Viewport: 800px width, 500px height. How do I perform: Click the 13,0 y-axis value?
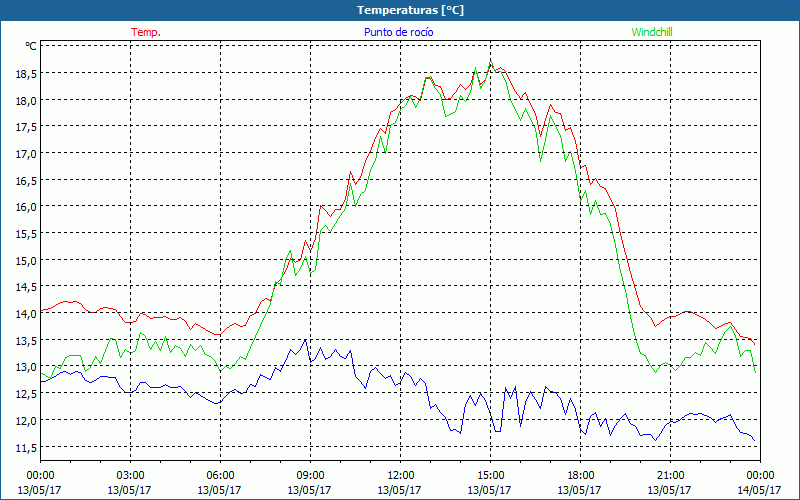(x=27, y=367)
